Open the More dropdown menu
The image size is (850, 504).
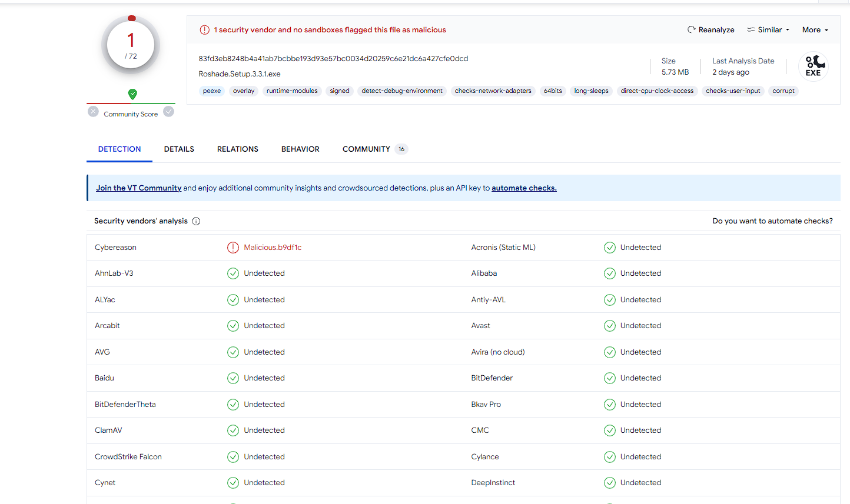click(x=815, y=30)
